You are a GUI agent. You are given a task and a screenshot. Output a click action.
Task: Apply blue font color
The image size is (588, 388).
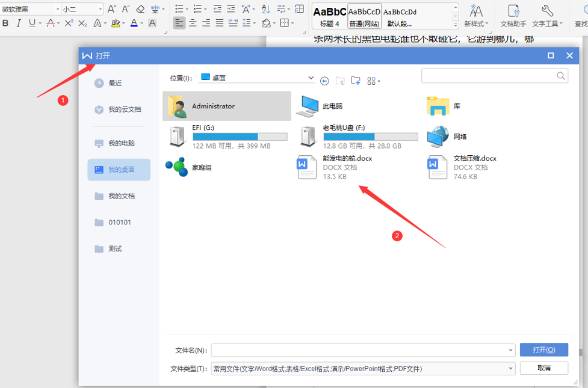[134, 23]
